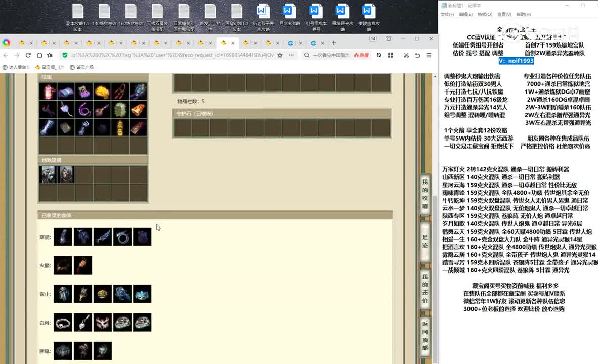Click the line starting 一战倾城 in Notepad

click(505, 270)
